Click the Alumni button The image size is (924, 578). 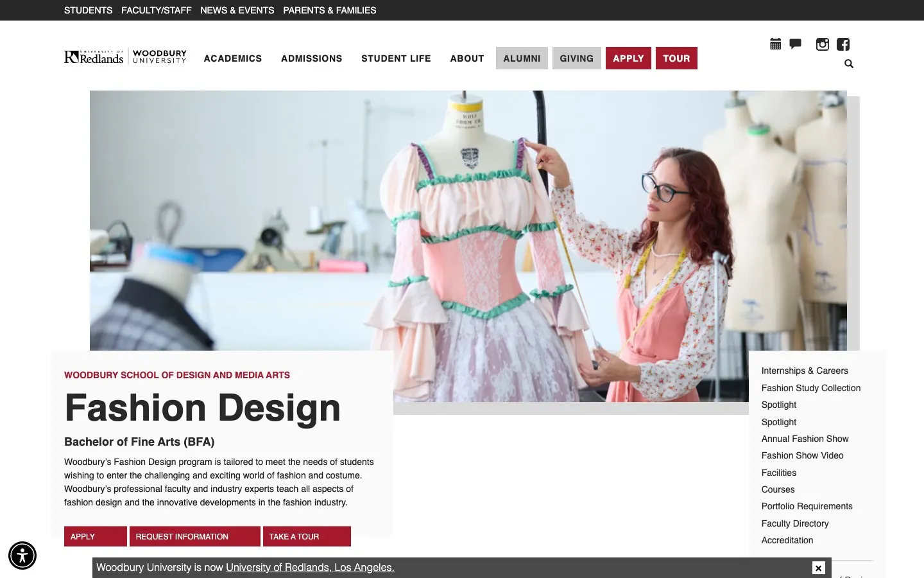(522, 58)
